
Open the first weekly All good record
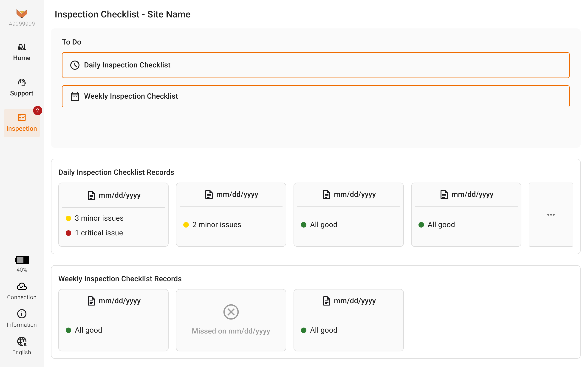113,320
